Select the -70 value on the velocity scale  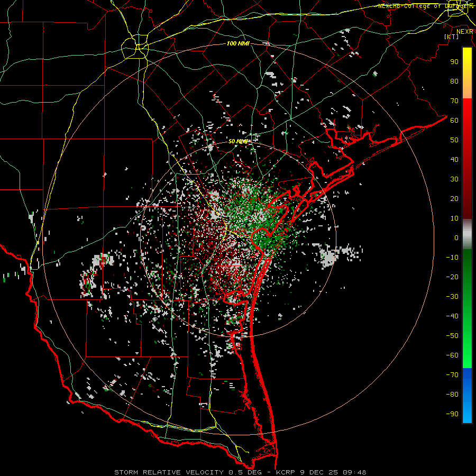[x=452, y=375]
